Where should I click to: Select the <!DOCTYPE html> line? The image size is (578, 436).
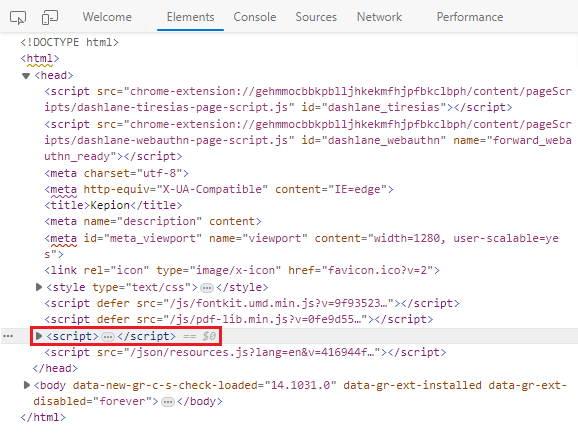click(69, 42)
